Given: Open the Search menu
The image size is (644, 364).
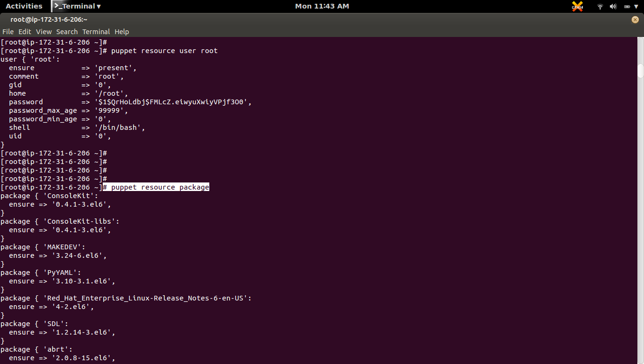Looking at the screenshot, I should tap(67, 32).
